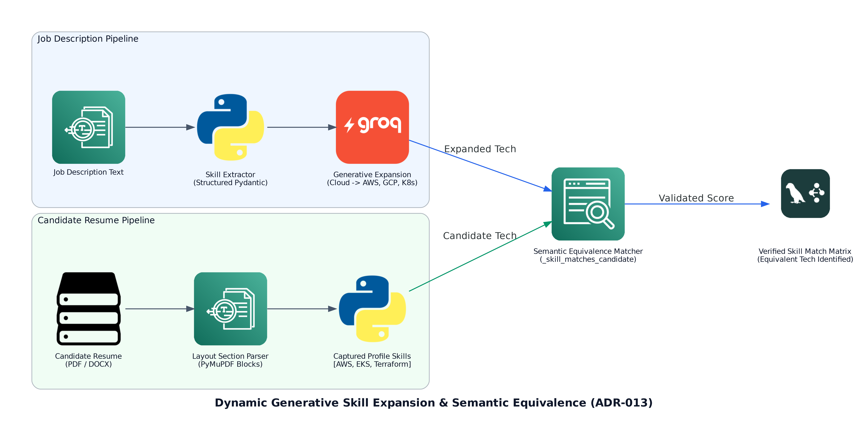
Task: Click the red Groq logo icon
Action: (x=372, y=127)
